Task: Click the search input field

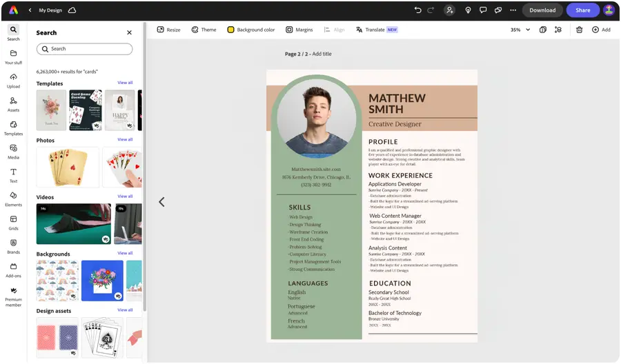Action: tap(84, 49)
